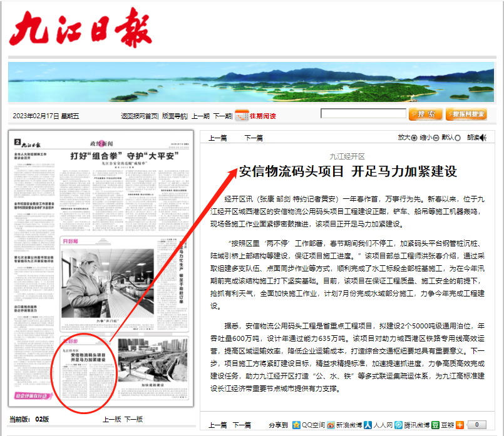Go to 下一版 next page
Image resolution: width=504 pixels, height=436 pixels.
coord(133,419)
